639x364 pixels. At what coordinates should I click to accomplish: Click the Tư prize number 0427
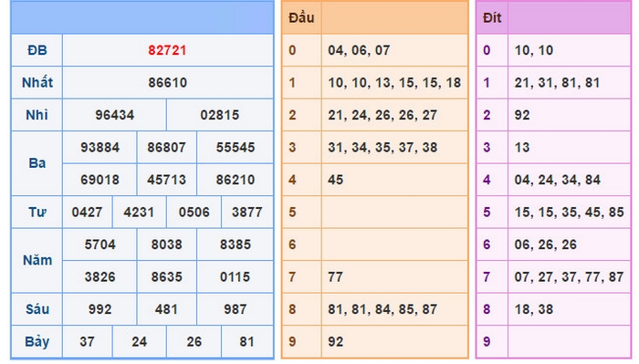(87, 213)
